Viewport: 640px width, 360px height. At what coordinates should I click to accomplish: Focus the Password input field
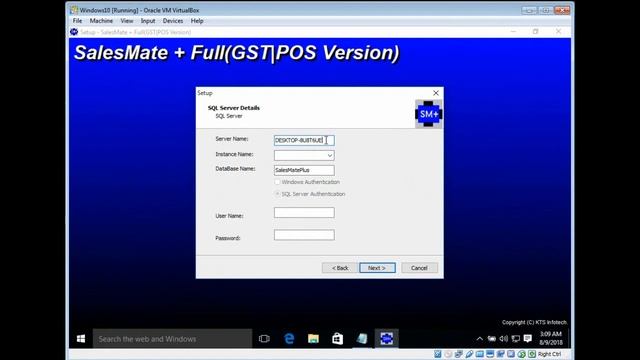tap(304, 235)
